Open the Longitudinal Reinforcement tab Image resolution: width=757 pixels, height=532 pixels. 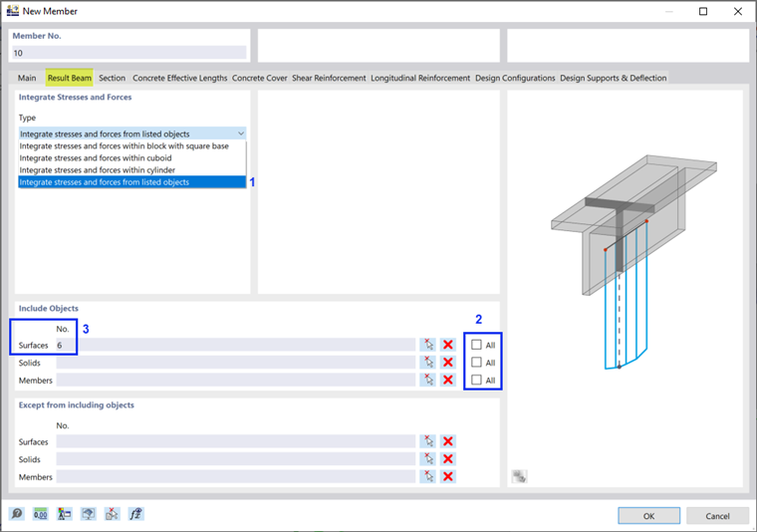420,78
